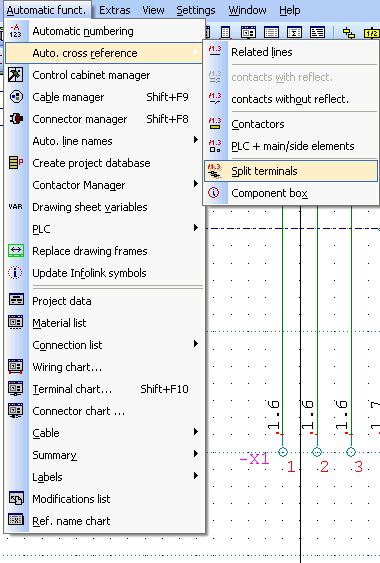
Task: Click the Replace drawing frames icon
Action: click(x=16, y=251)
